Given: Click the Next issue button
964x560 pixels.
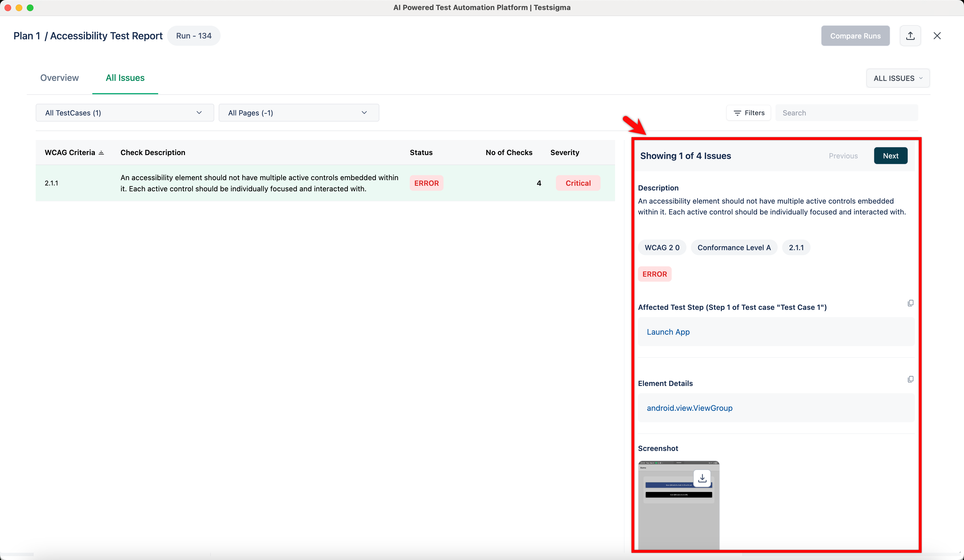Looking at the screenshot, I should pos(891,156).
